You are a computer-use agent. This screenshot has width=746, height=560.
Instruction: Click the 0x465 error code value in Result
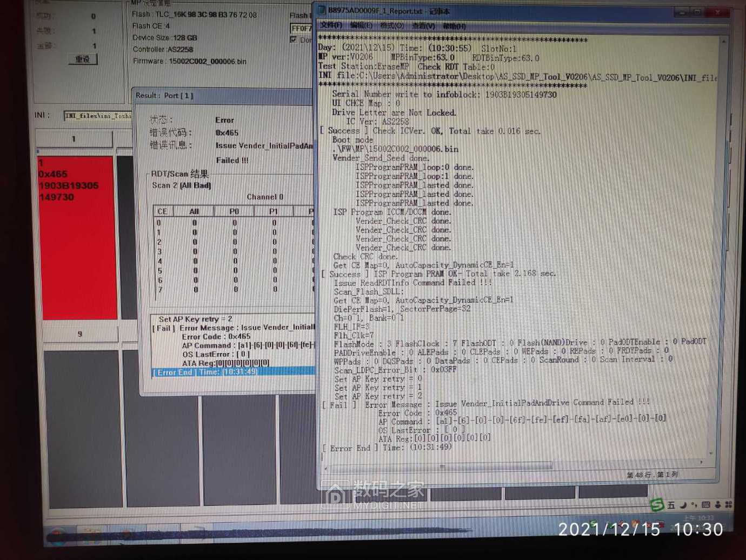click(x=227, y=132)
